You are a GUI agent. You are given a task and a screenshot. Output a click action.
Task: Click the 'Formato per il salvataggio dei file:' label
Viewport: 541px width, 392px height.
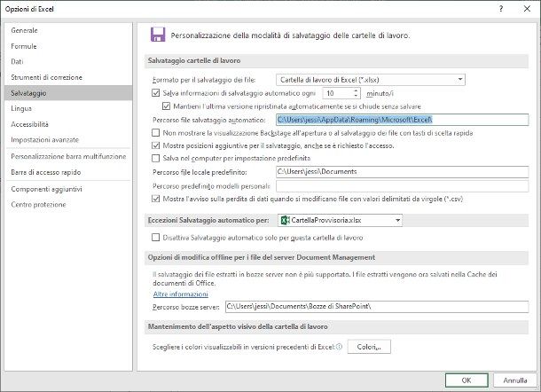point(204,80)
